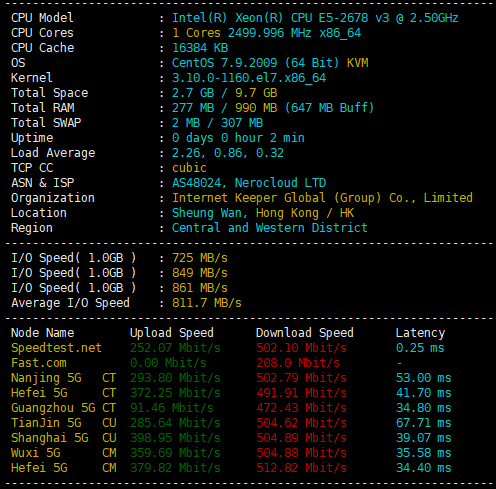Click the AS48024 Nerocloud LTD entry
Image resolution: width=496 pixels, height=489 pixels.
pyautogui.click(x=249, y=183)
